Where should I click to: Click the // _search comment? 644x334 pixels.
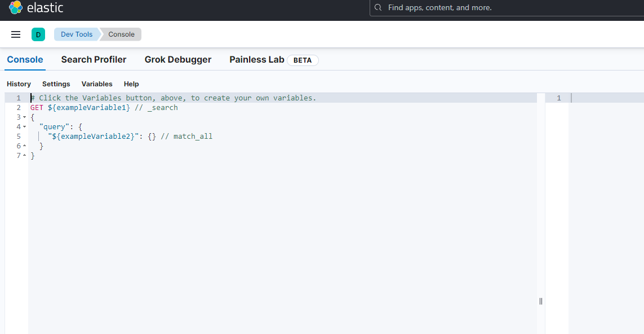pos(156,108)
